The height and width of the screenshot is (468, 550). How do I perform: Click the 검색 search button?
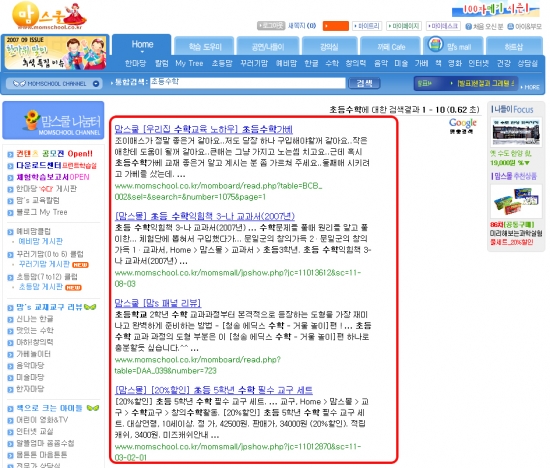364,83
